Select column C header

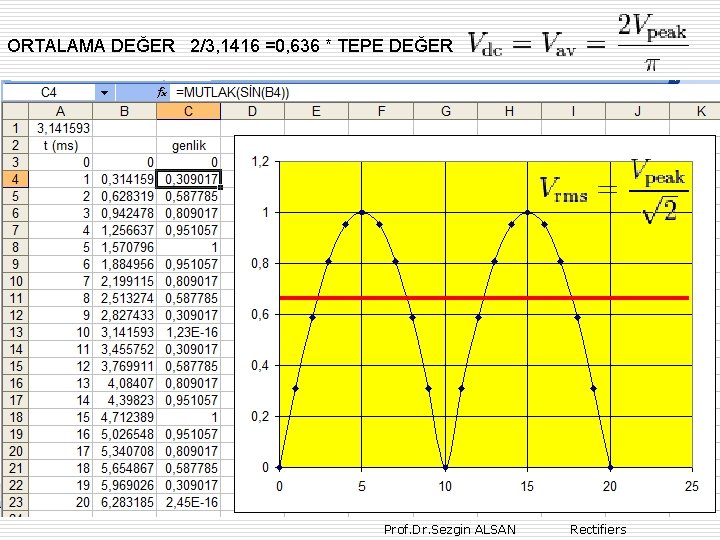click(x=188, y=111)
